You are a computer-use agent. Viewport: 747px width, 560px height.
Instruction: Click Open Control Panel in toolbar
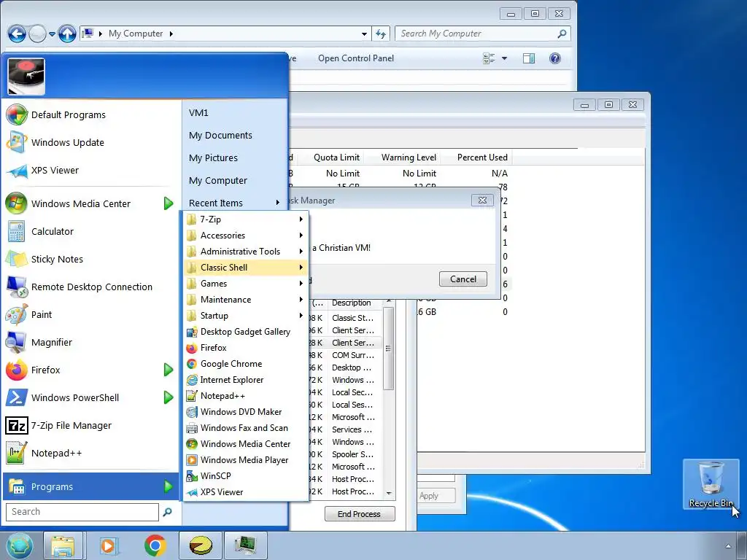pos(356,58)
